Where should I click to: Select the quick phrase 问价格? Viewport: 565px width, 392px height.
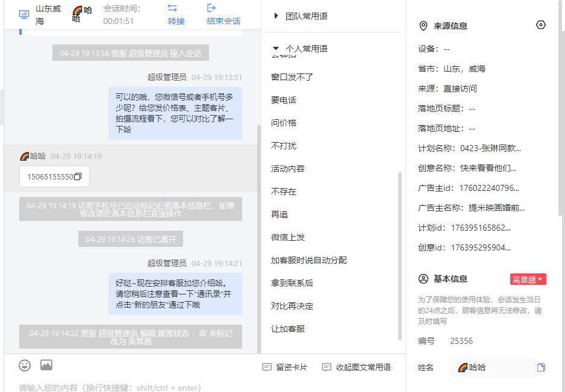[284, 123]
